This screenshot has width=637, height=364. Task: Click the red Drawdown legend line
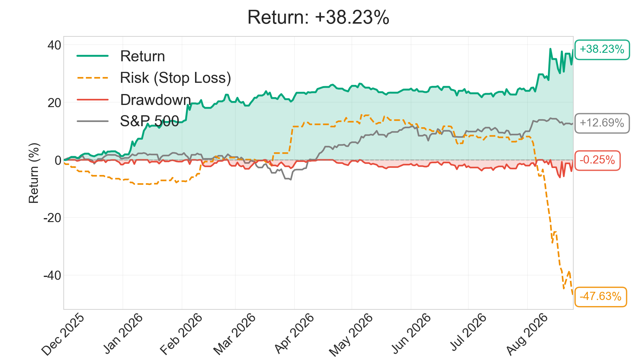coord(93,99)
